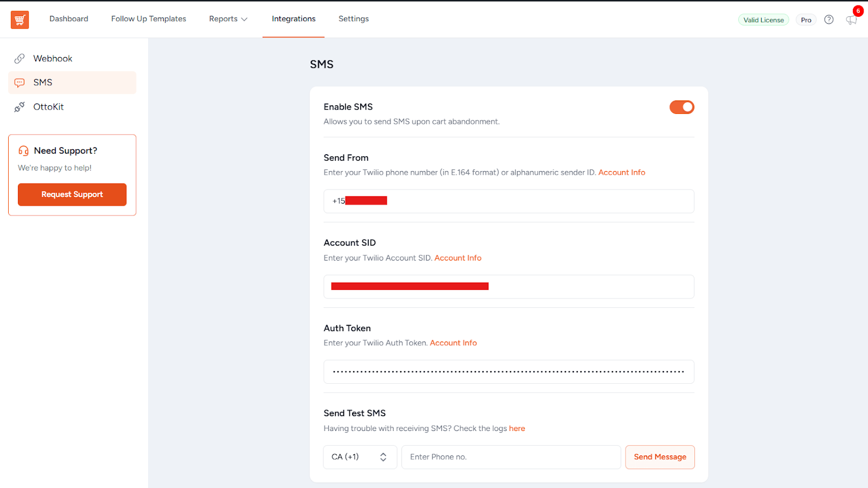Click the 'Enable SMS' label
868x488 pixels.
(x=348, y=107)
